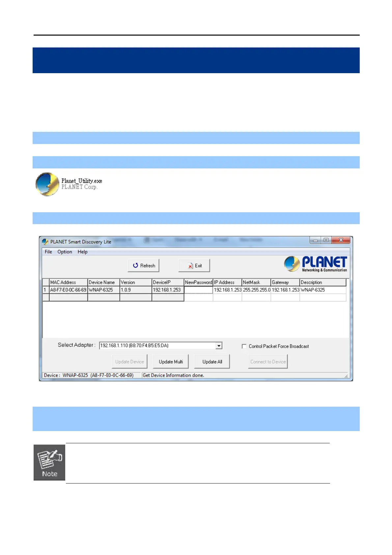Click the status text Get Device Information done.
This screenshot has width=392, height=555.
173,375
